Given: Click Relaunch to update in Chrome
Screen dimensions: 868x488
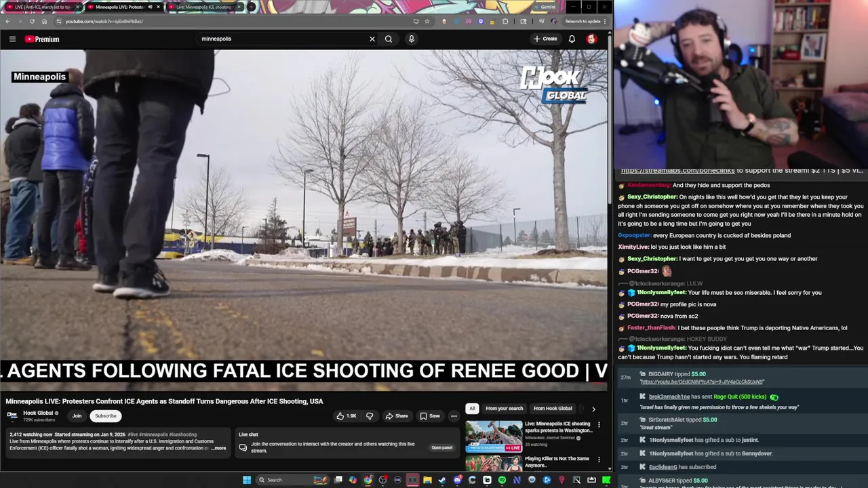Looking at the screenshot, I should (583, 21).
